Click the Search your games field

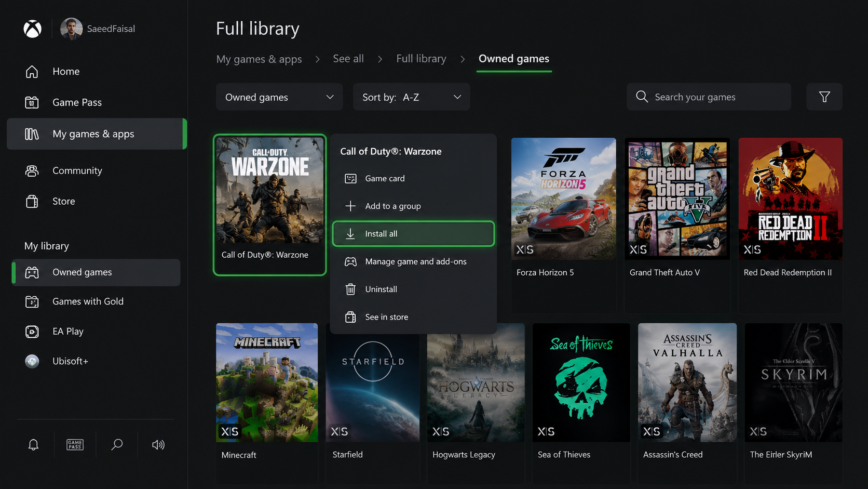click(x=709, y=97)
